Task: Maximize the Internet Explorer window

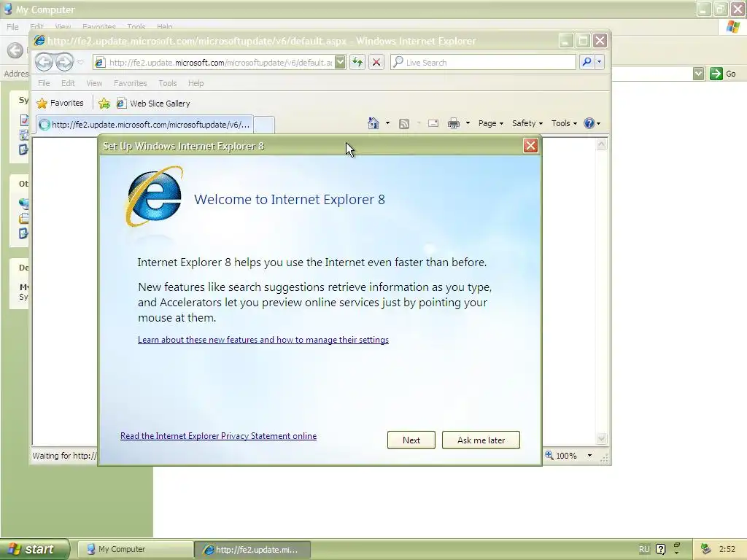Action: tap(583, 41)
